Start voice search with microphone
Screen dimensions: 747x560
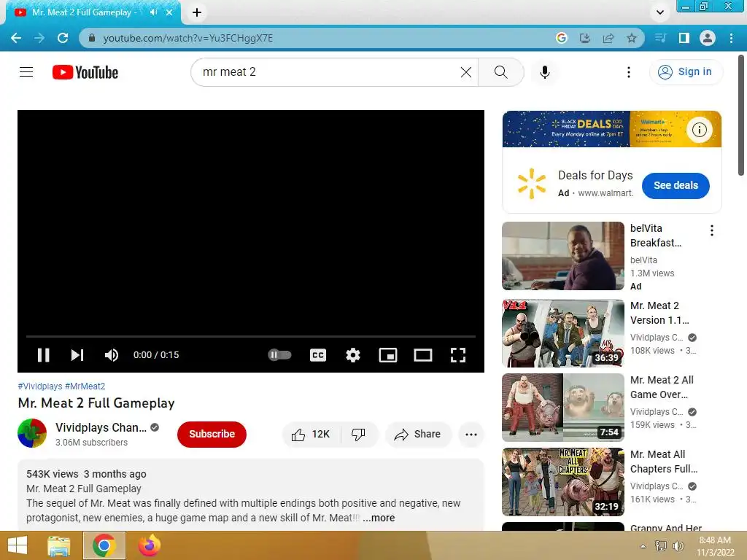[545, 72]
